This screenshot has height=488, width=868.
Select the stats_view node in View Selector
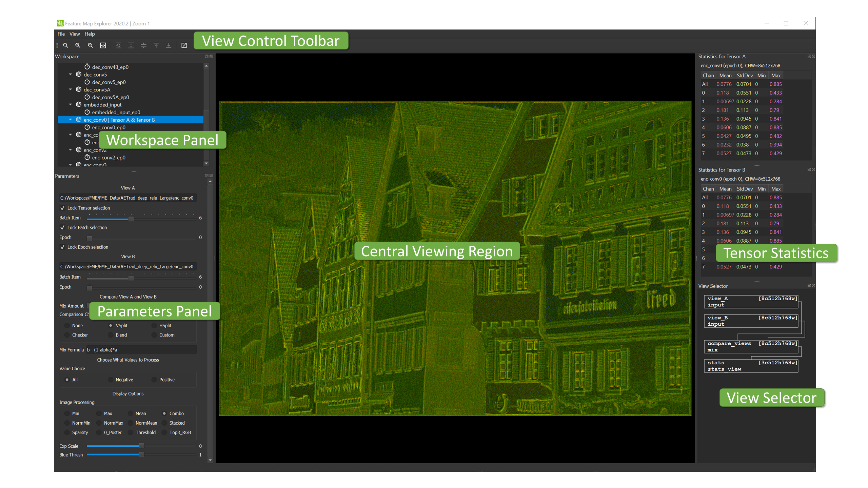(x=751, y=366)
